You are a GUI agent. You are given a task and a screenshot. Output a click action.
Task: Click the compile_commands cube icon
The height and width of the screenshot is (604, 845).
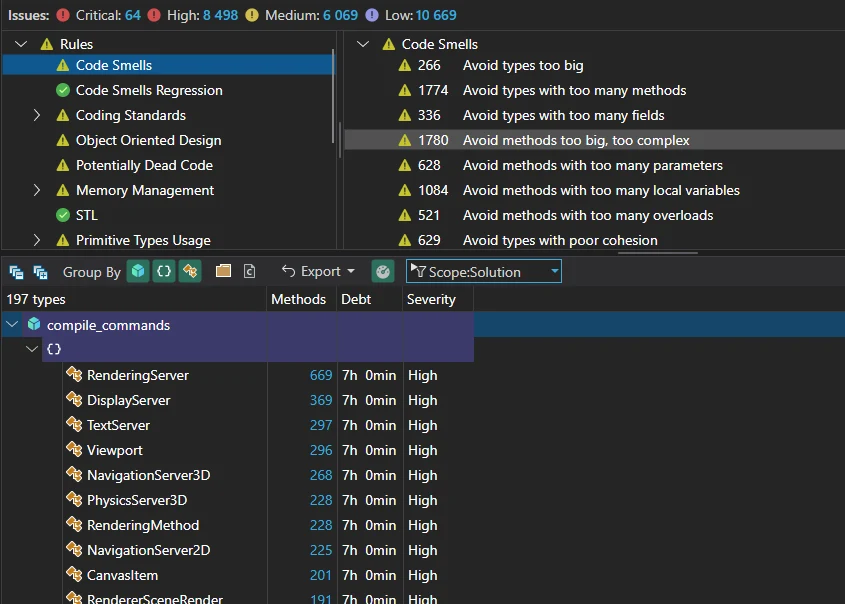[x=34, y=324]
